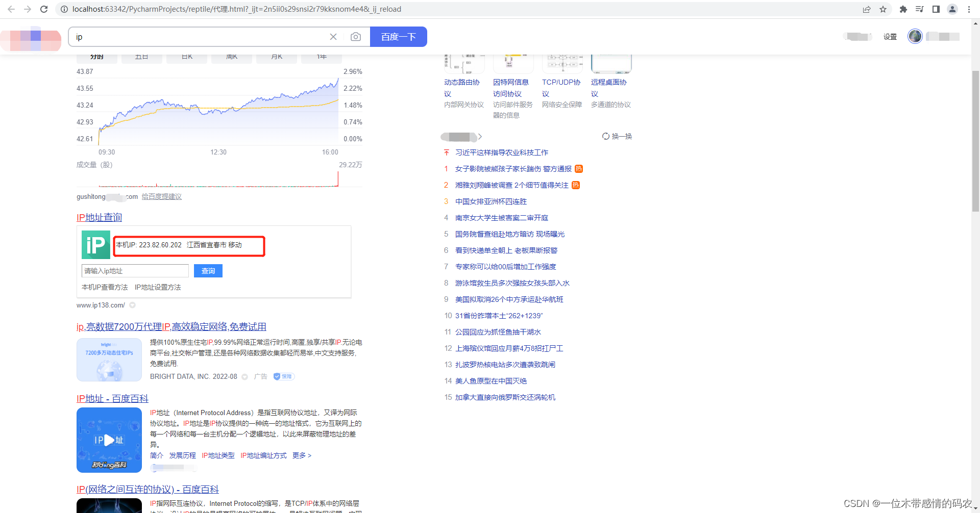Open hot search 习近平这样指导农业科技工作

coord(502,152)
